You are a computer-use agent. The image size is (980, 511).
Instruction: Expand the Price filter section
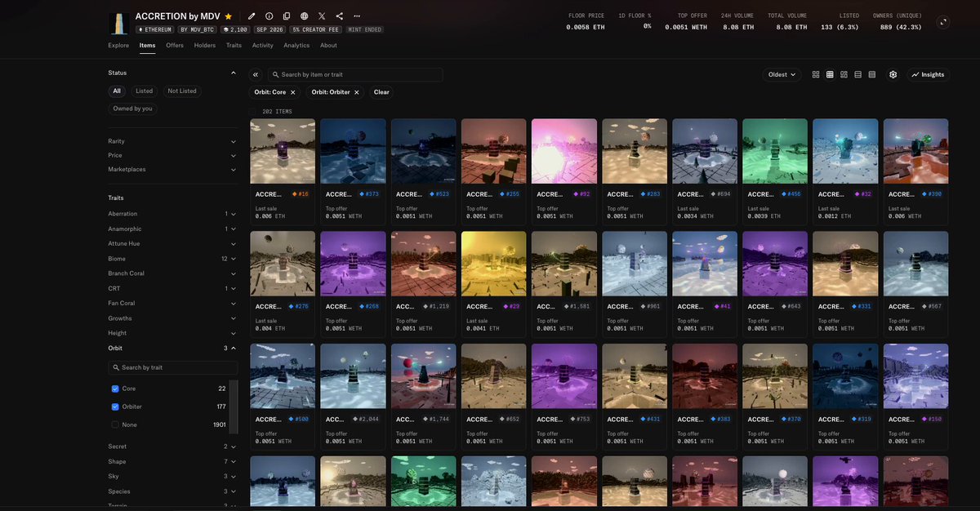[x=172, y=155]
